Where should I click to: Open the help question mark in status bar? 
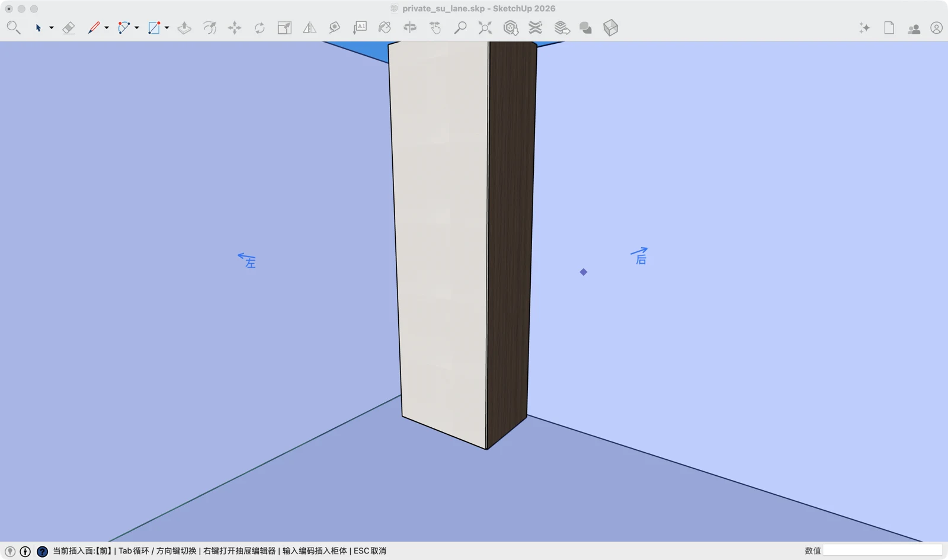tap(42, 551)
